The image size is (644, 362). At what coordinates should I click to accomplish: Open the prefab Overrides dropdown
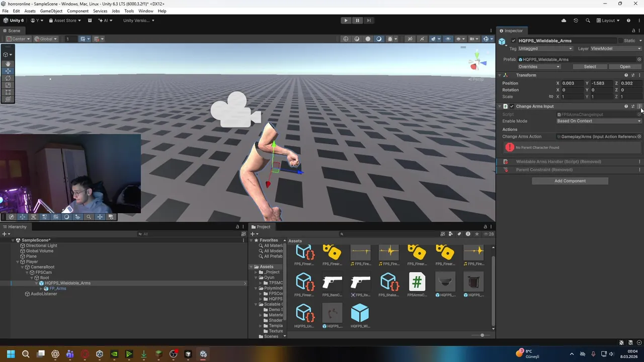coord(539,66)
